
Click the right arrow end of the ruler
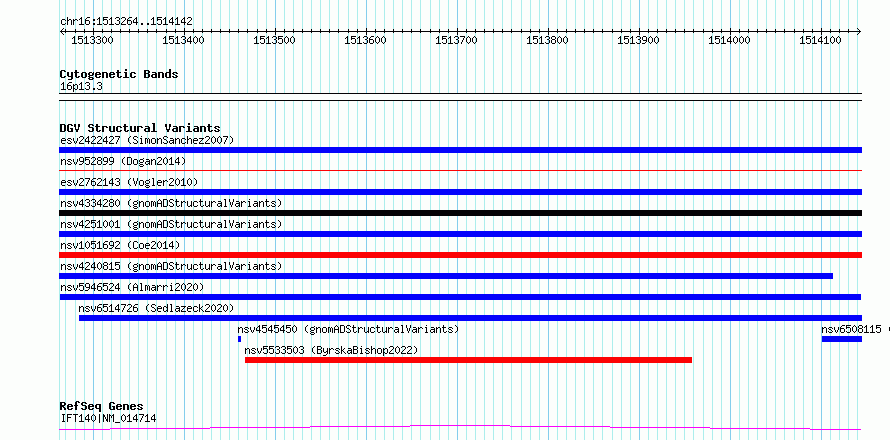pos(858,31)
